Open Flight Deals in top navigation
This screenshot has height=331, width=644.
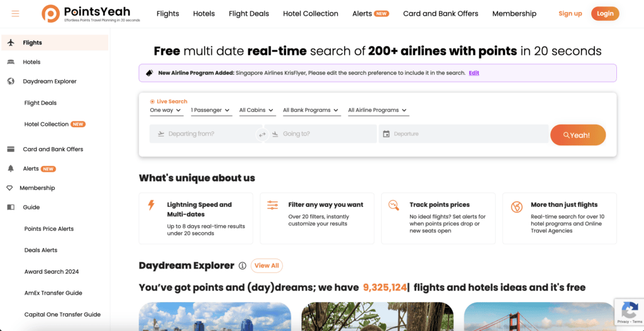[248, 14]
